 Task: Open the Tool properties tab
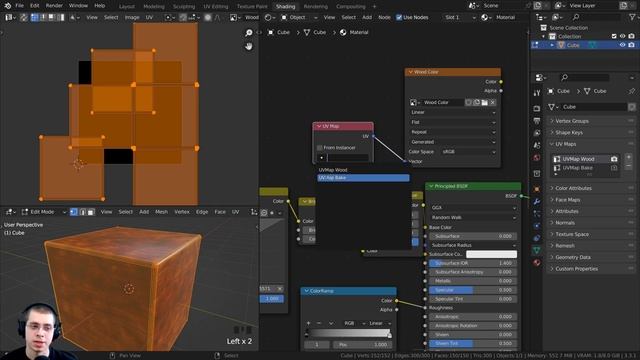pos(537,93)
